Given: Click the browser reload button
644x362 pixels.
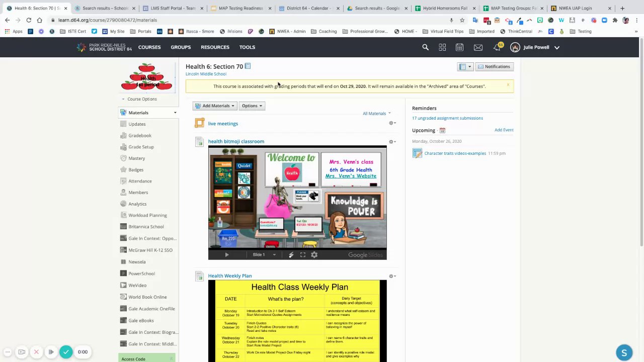Looking at the screenshot, I should [29, 20].
